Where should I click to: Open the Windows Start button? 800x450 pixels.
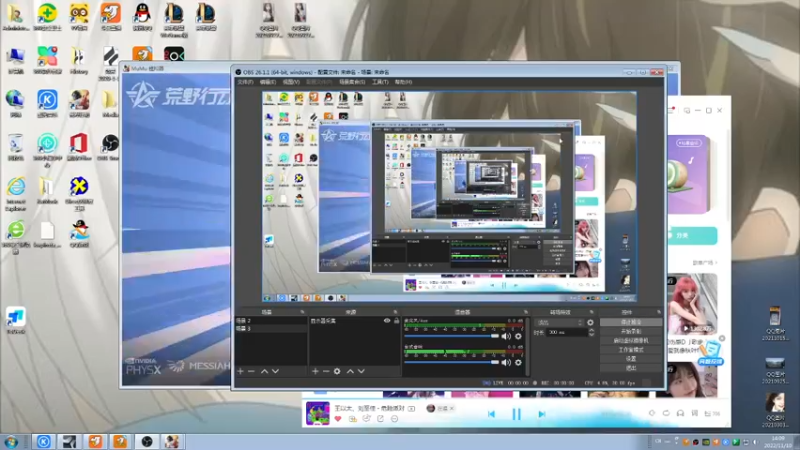(11, 442)
